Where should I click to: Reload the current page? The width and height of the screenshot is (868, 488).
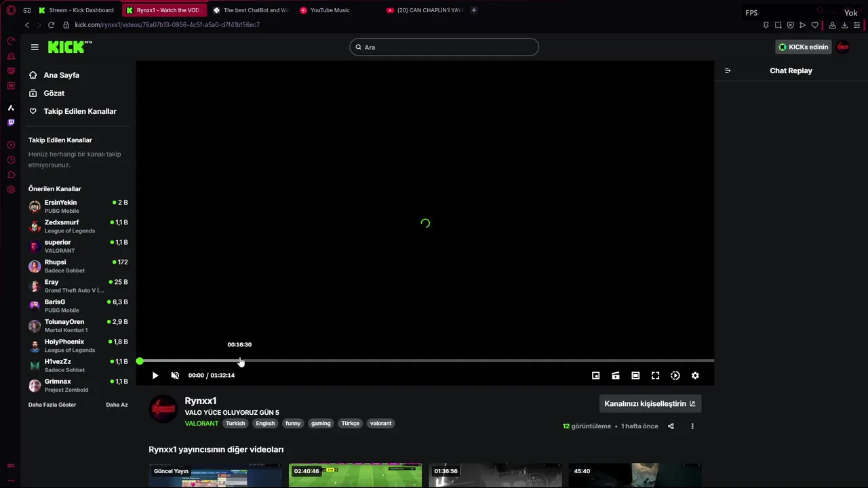tap(51, 25)
